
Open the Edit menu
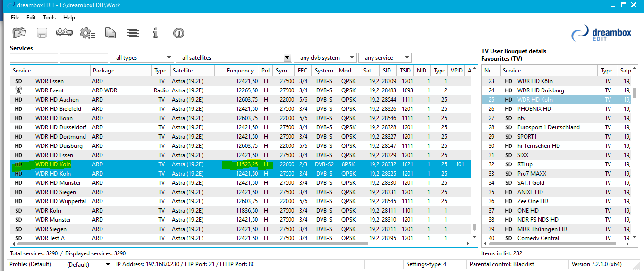[31, 17]
